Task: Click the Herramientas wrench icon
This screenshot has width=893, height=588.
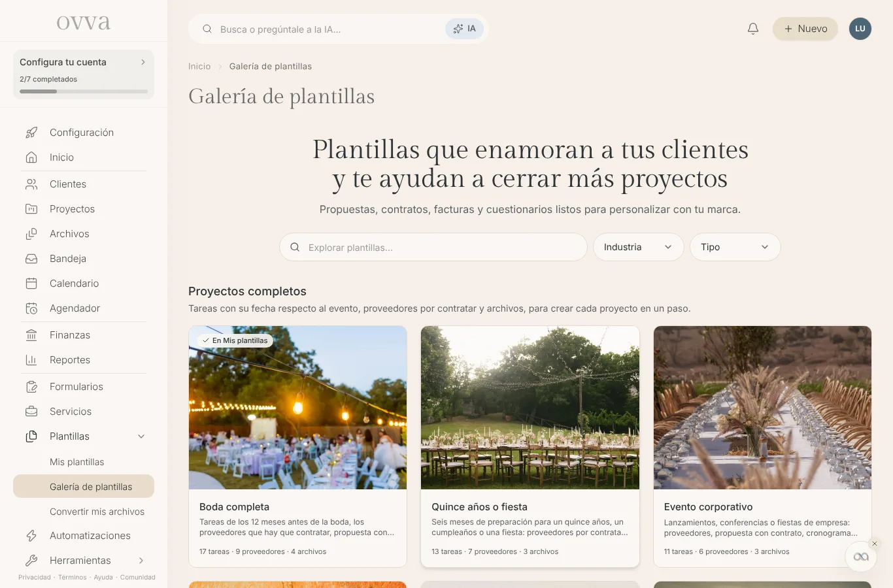Action: pyautogui.click(x=31, y=561)
